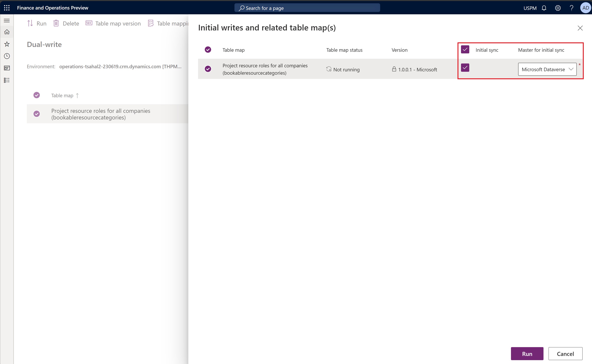Click the Run button to start sync

527,353
